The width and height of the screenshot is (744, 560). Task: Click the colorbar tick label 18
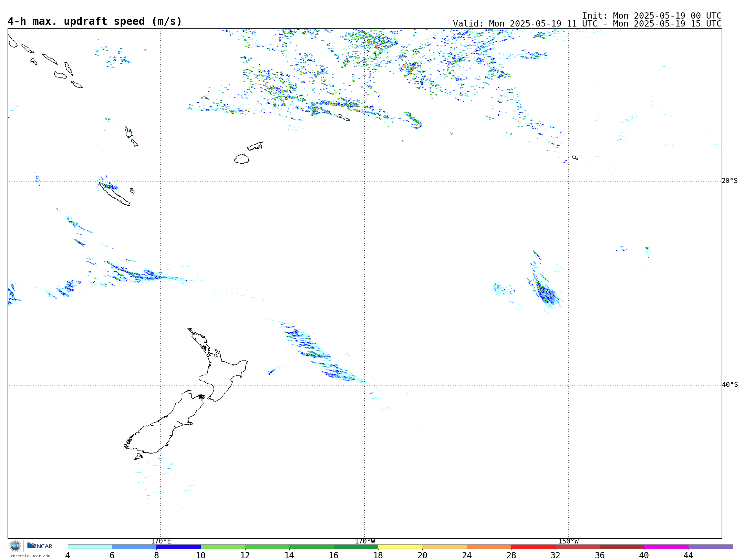click(378, 555)
